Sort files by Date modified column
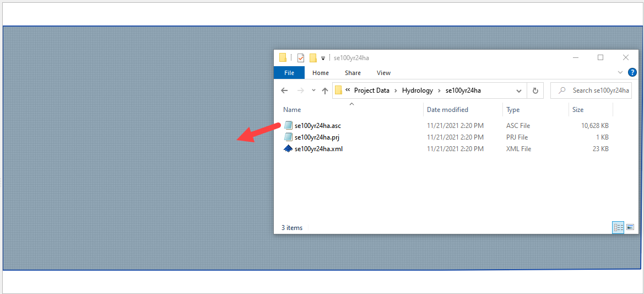This screenshot has width=644, height=294. pos(447,110)
